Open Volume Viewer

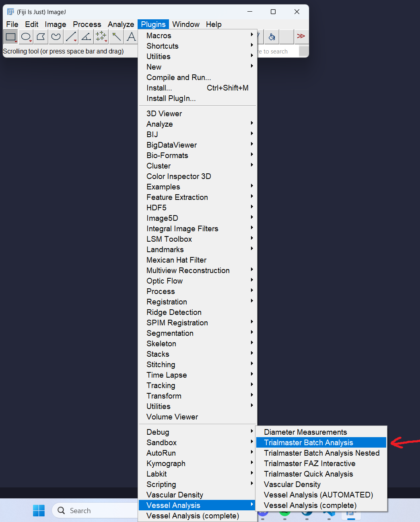pos(198,417)
